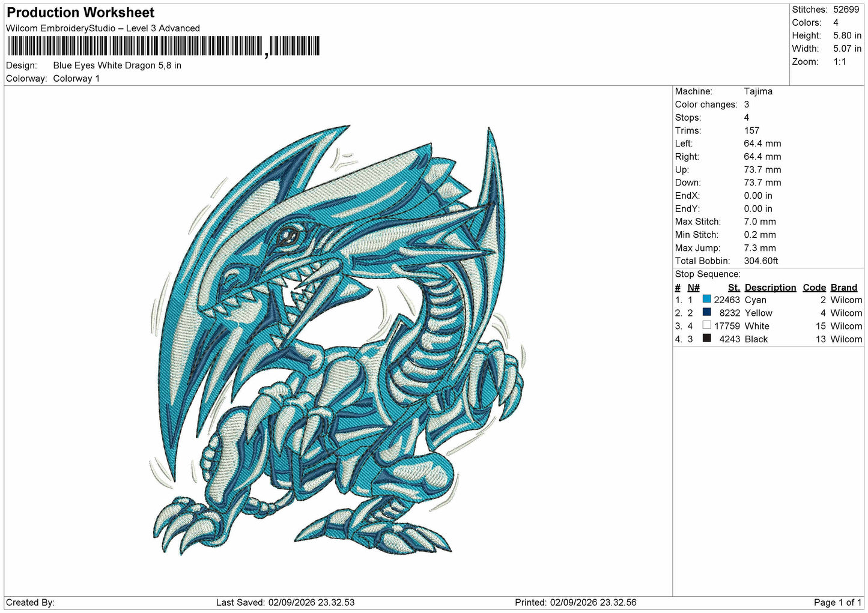Click the Stitches value 52699
The height and width of the screenshot is (613, 868).
(x=846, y=10)
